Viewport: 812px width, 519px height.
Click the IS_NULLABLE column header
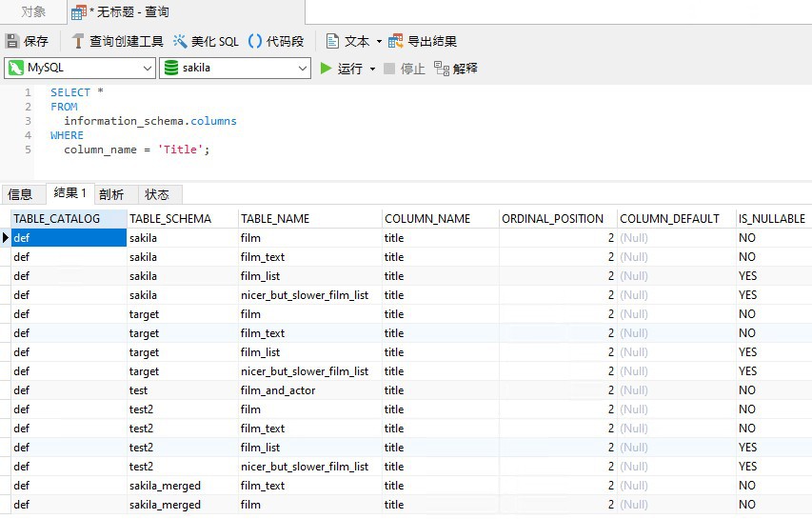click(774, 219)
